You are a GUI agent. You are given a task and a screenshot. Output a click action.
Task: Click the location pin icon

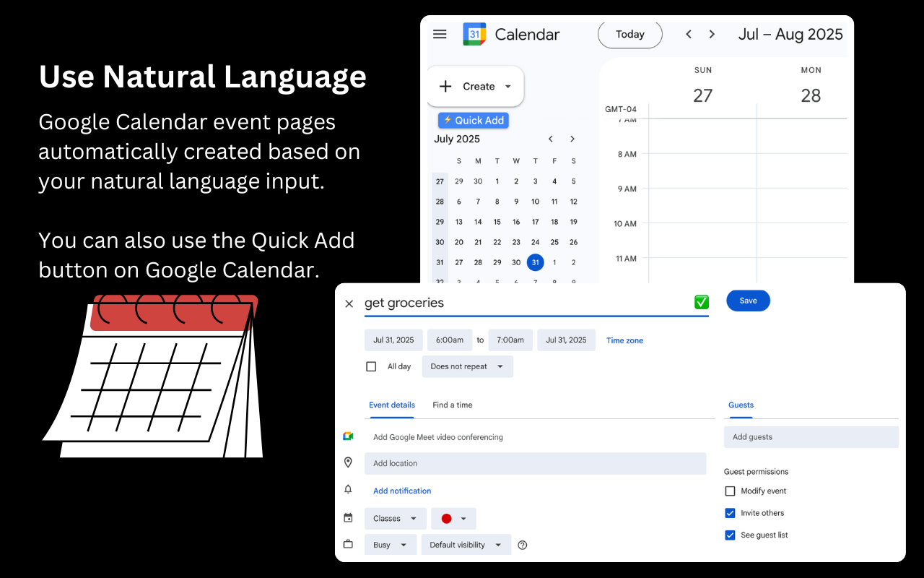[x=348, y=462]
